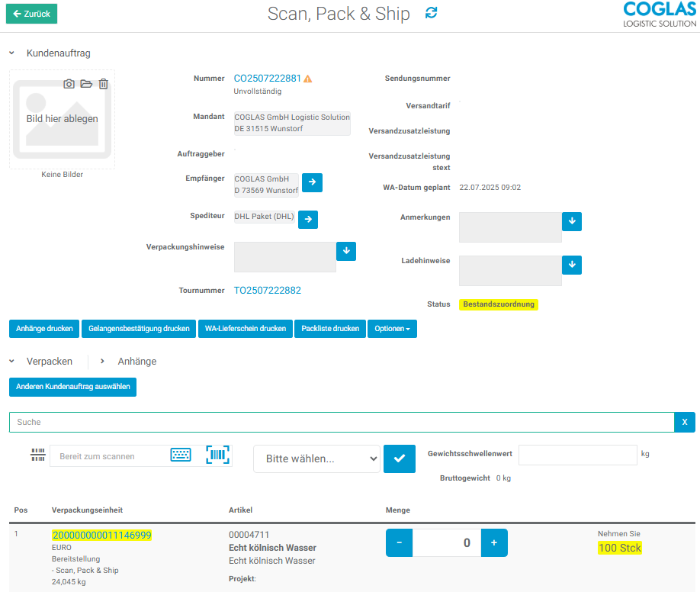Image resolution: width=700 pixels, height=592 pixels.
Task: Expand the Verpackungshinweise down arrow
Action: (x=346, y=251)
